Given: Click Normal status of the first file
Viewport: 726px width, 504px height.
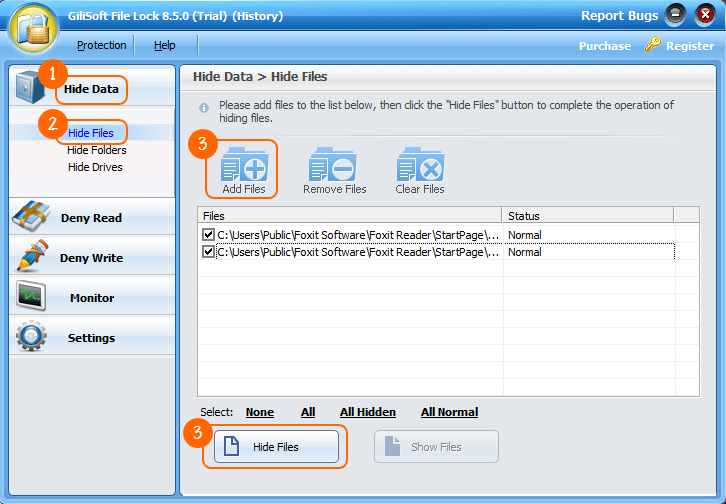Looking at the screenshot, I should (x=525, y=235).
